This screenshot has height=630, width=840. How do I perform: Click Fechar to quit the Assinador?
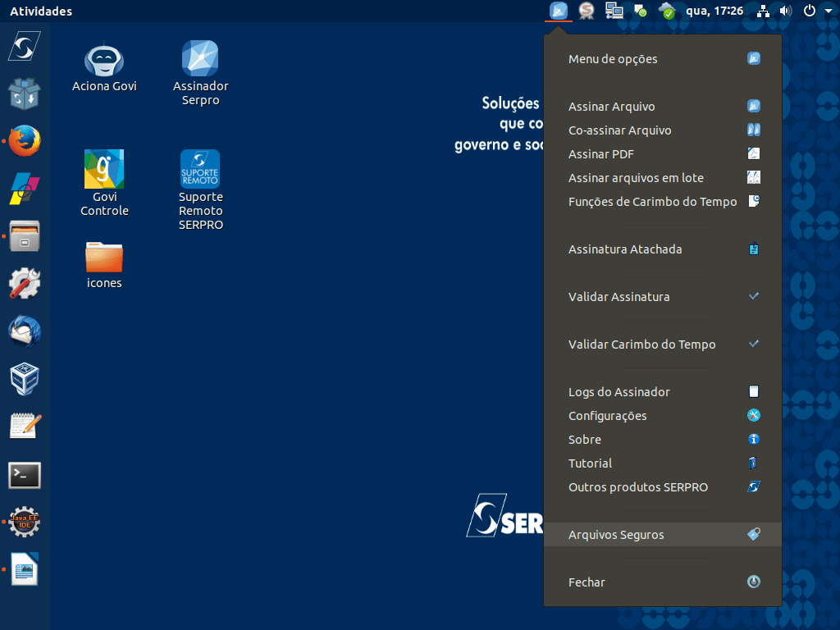coord(587,582)
